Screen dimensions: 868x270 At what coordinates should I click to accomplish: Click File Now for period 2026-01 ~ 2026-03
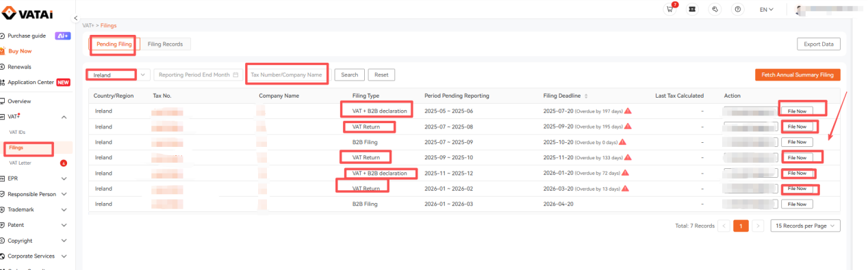797,204
